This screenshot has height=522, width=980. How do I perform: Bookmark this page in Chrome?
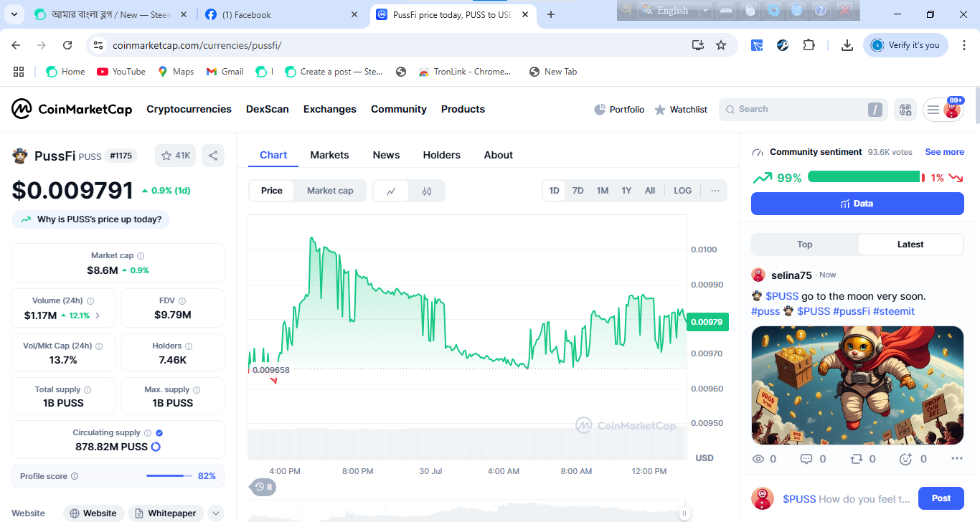pyautogui.click(x=721, y=45)
